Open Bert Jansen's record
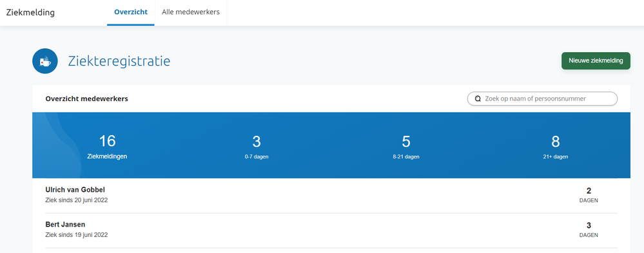Image resolution: width=644 pixels, height=253 pixels. [331, 230]
